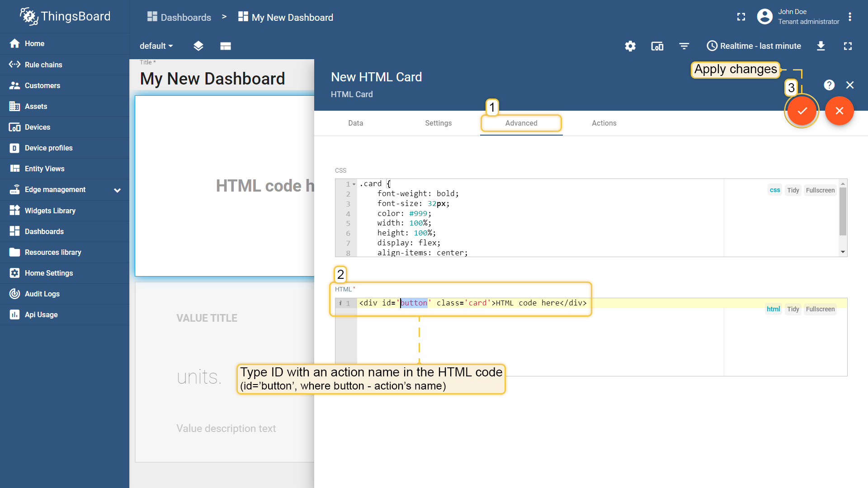Go to the Customers page
This screenshot has width=868, height=488.
point(65,85)
